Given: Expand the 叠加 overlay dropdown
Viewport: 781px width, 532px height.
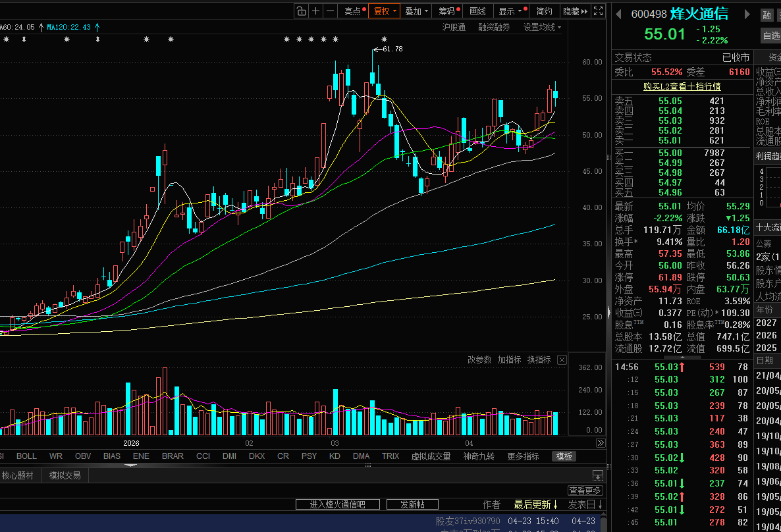Looking at the screenshot, I should (x=416, y=11).
